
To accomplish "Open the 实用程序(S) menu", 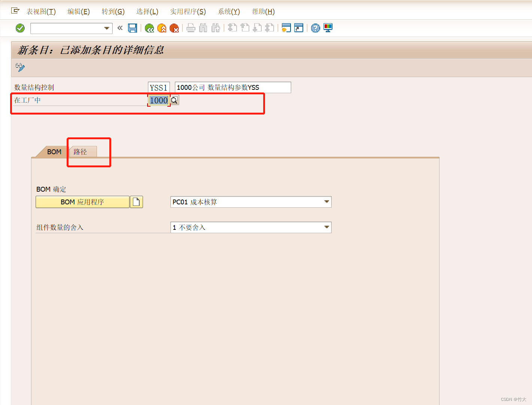I will tap(188, 12).
